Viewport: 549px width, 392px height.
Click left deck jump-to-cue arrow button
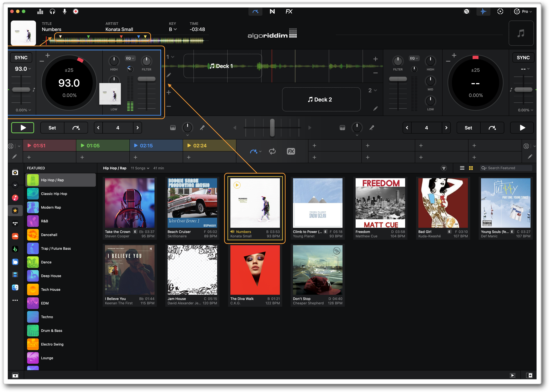pyautogui.click(x=76, y=128)
